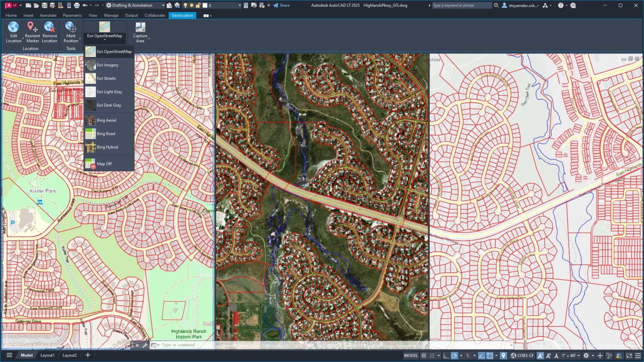Switch to the Parametric ribbon tab

(72, 15)
